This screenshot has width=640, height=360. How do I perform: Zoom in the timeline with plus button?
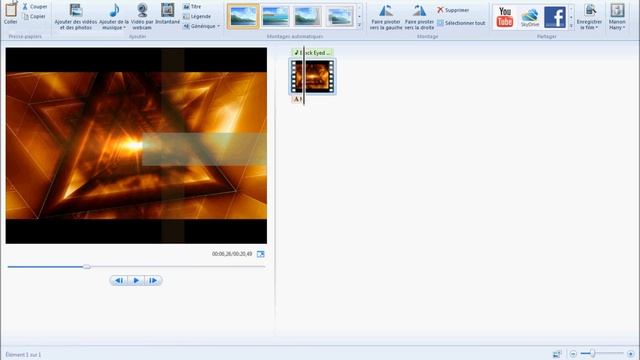pyautogui.click(x=631, y=354)
